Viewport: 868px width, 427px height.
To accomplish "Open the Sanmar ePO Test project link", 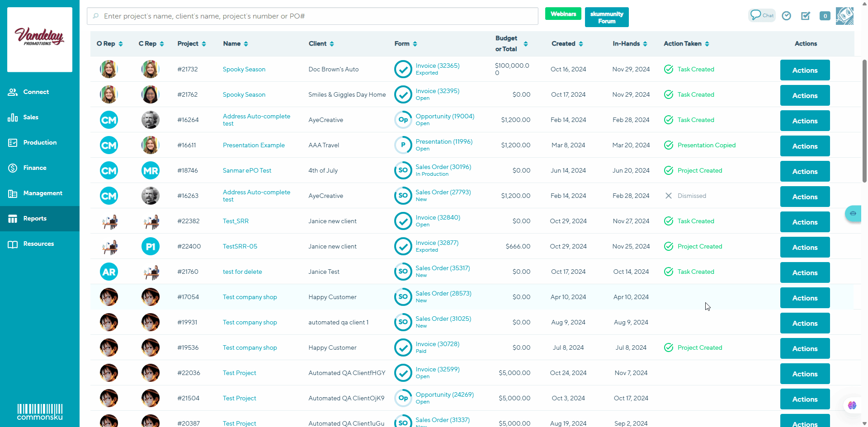I will (x=247, y=170).
